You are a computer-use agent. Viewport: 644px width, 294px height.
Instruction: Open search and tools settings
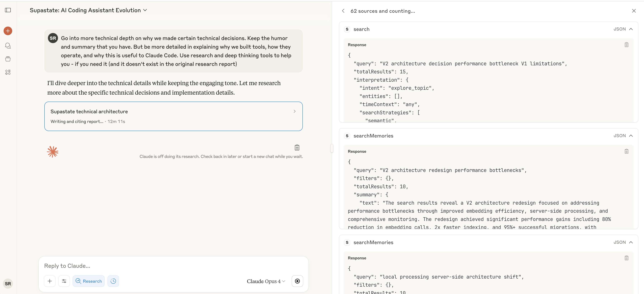coord(64,281)
